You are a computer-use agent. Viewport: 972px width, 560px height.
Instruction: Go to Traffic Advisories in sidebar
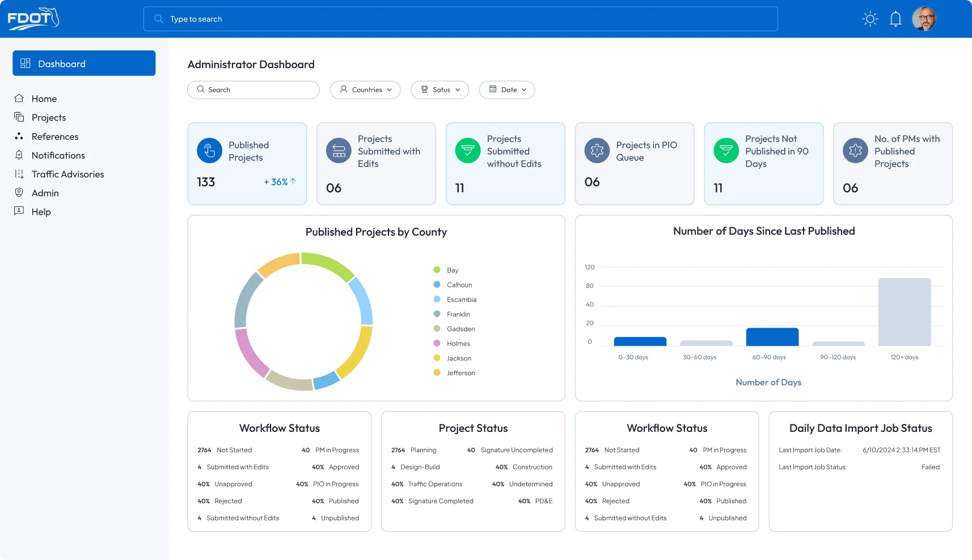67,174
